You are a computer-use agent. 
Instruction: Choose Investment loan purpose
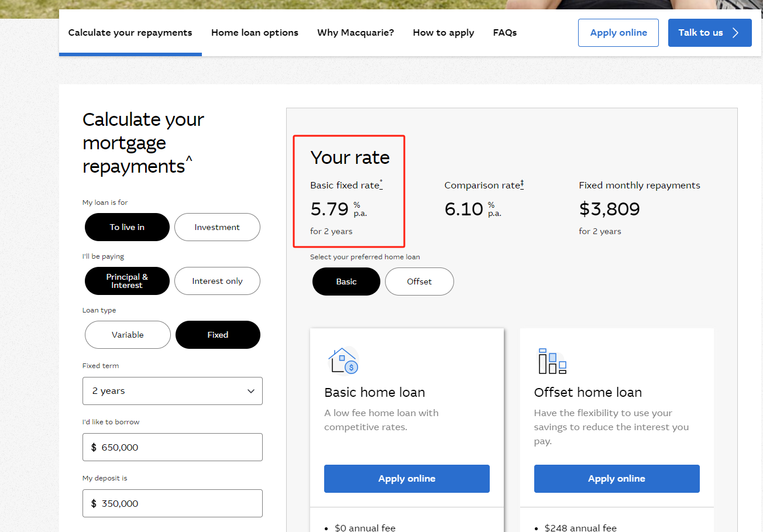tap(217, 227)
